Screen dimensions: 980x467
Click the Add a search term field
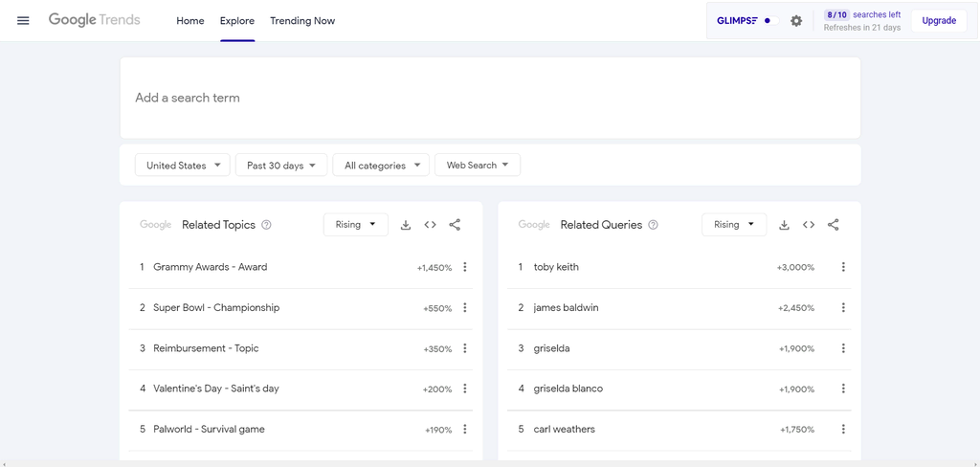pos(489,98)
